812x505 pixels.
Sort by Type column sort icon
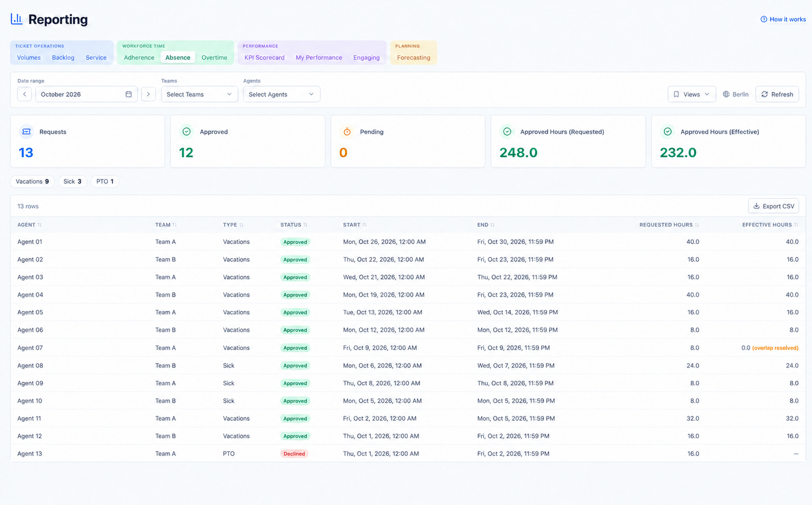pos(241,225)
